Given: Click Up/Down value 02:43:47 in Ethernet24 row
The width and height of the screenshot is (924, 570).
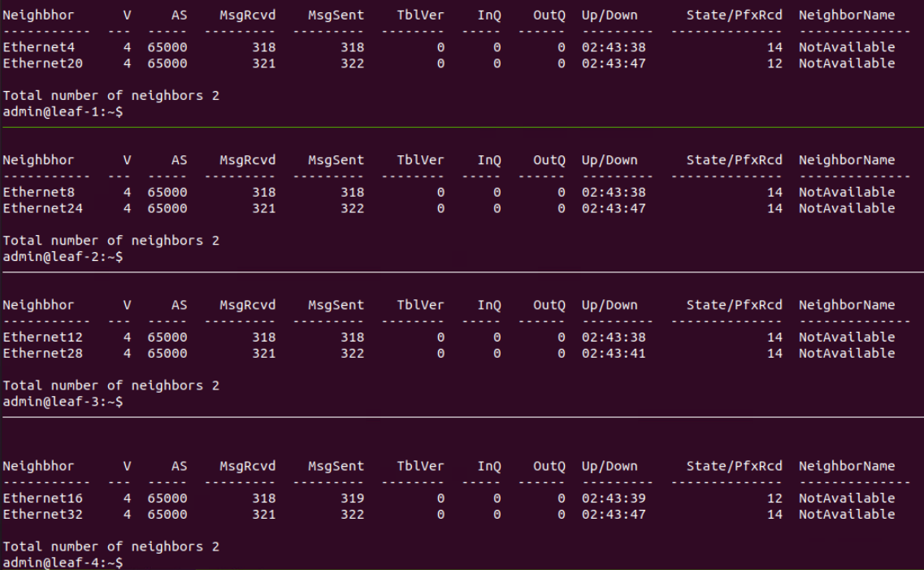Looking at the screenshot, I should pos(614,208).
